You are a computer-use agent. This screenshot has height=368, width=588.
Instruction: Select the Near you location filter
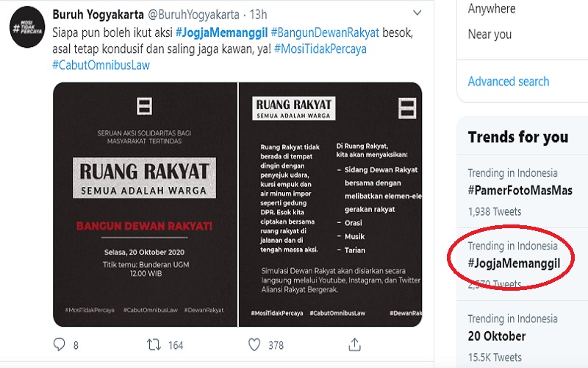click(490, 34)
